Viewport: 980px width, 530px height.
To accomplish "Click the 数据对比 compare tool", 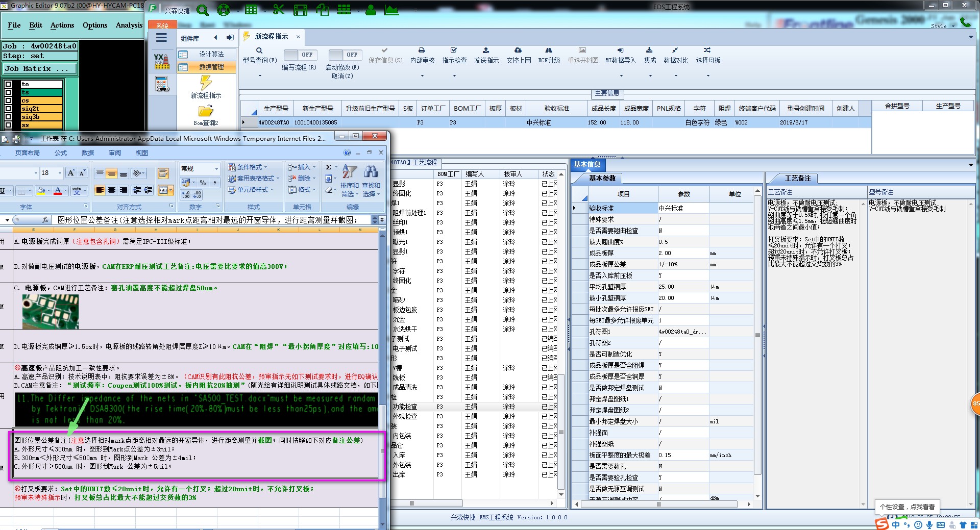I will (676, 56).
